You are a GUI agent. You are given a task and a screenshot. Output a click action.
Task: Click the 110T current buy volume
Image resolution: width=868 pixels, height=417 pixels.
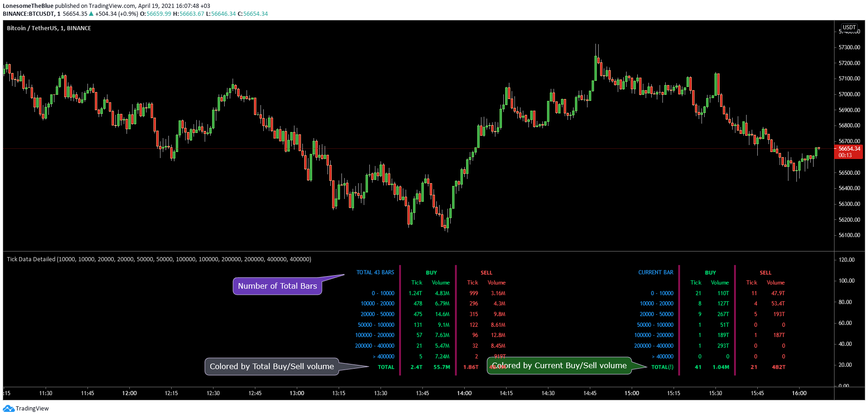click(x=723, y=293)
